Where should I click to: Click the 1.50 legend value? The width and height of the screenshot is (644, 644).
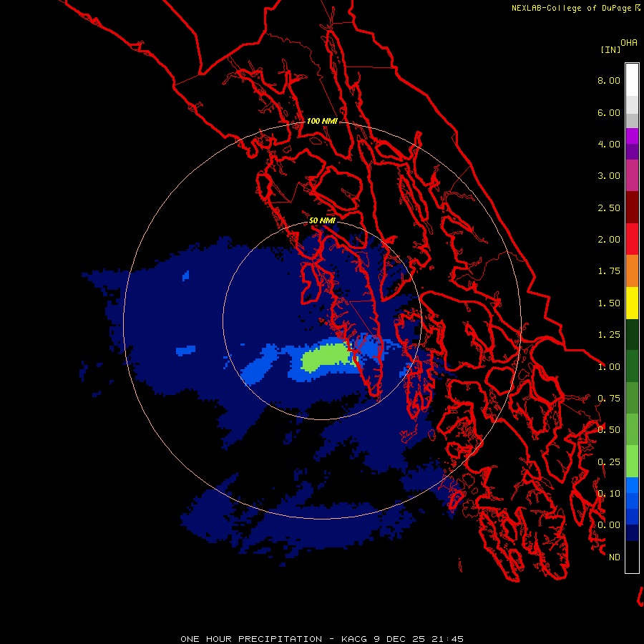click(x=609, y=303)
